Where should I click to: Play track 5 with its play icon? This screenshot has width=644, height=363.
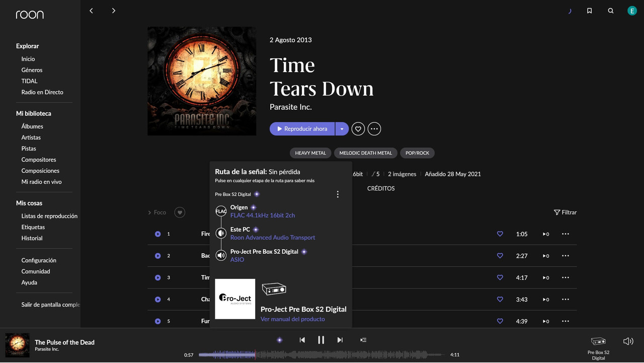tap(157, 321)
